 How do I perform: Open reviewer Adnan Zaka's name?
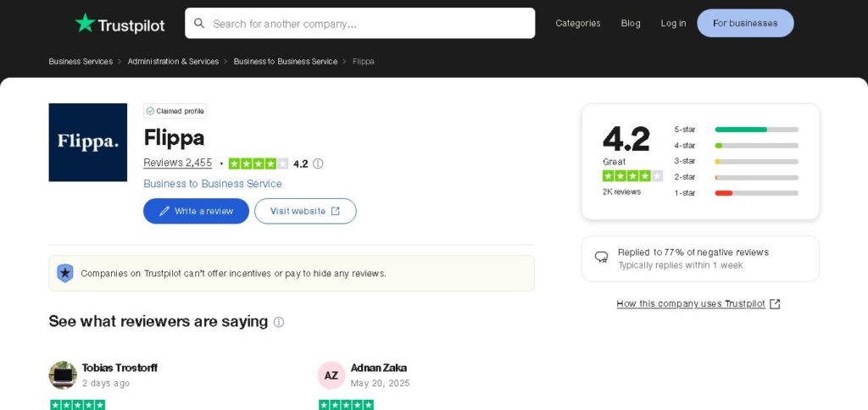point(379,368)
